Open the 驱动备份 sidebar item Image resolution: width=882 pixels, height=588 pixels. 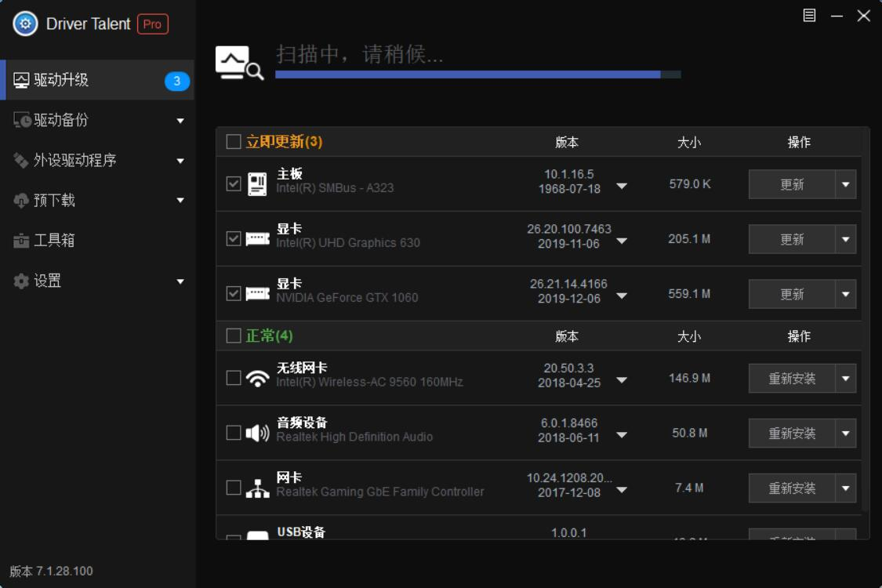click(x=96, y=121)
